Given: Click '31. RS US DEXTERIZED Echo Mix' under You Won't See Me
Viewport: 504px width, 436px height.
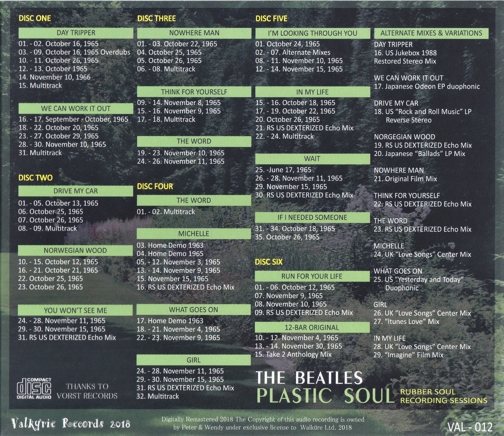Looking at the screenshot, I should pos(67,338).
